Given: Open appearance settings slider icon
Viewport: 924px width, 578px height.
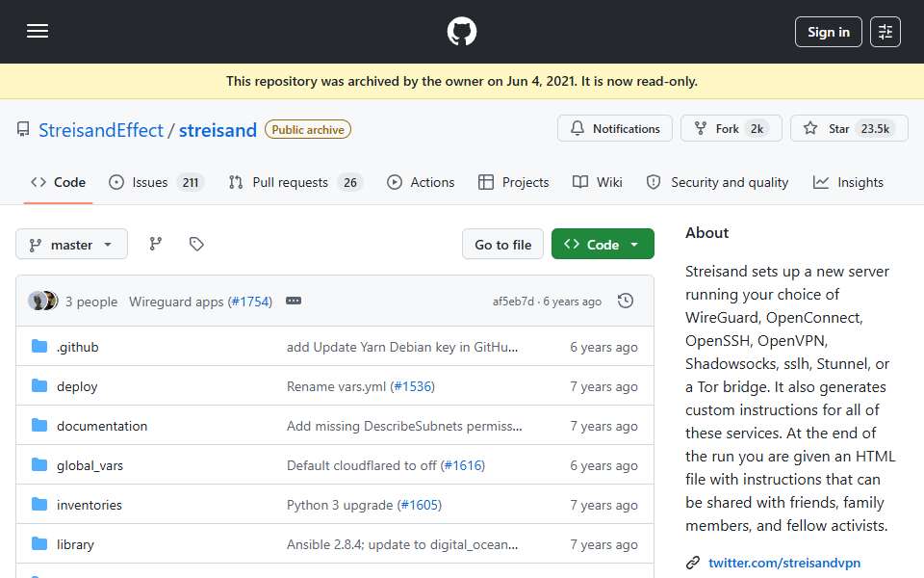Looking at the screenshot, I should click(885, 32).
